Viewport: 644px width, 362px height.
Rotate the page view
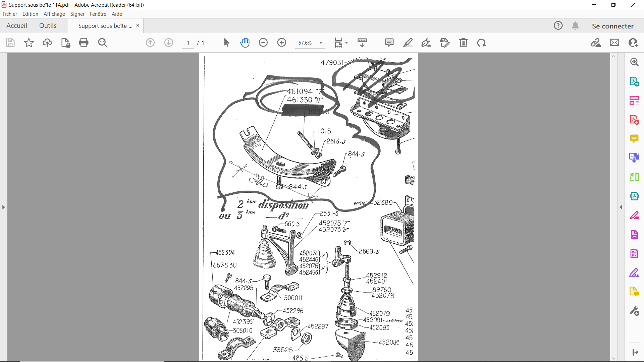point(482,43)
